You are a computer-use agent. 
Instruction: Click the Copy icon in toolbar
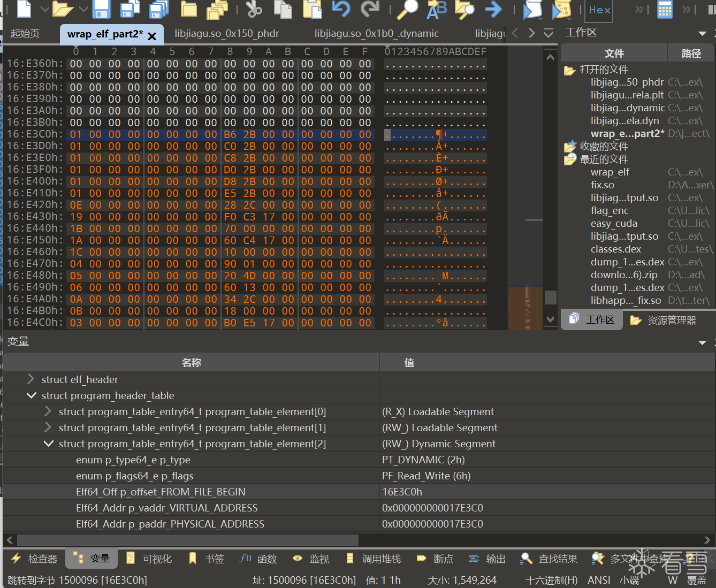(x=283, y=9)
